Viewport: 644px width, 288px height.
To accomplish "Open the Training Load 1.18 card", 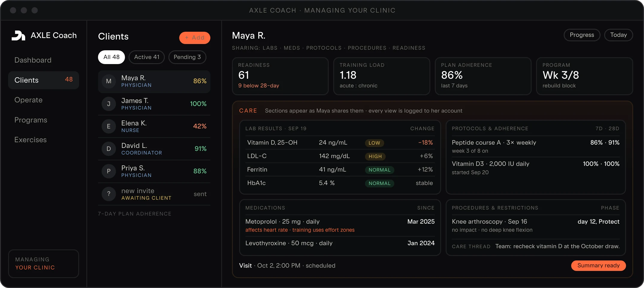I will click(x=381, y=76).
